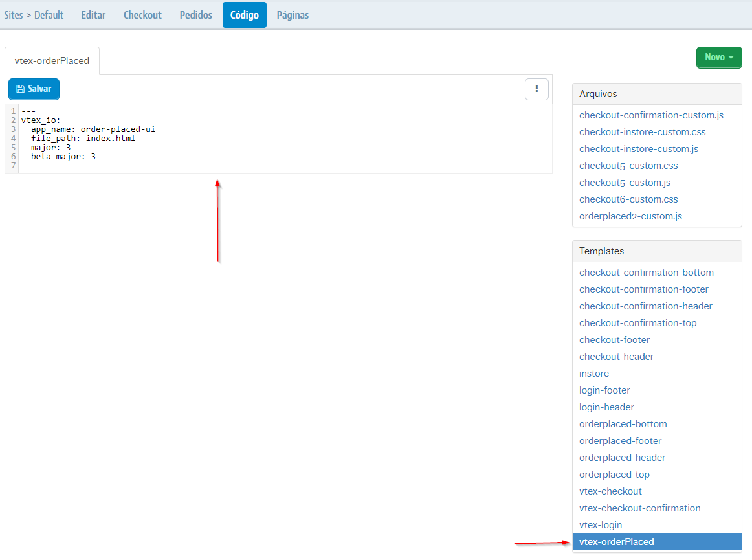Click the Sites > Default breadcrumb

pos(34,15)
